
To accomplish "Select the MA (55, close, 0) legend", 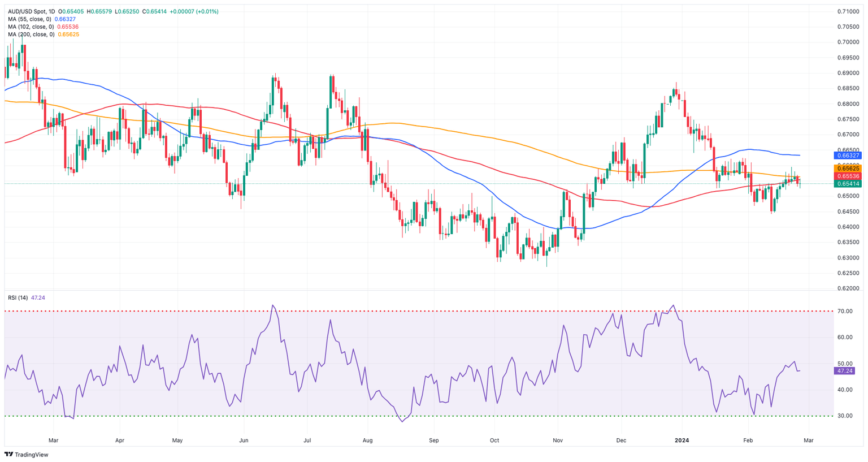I will click(x=31, y=19).
